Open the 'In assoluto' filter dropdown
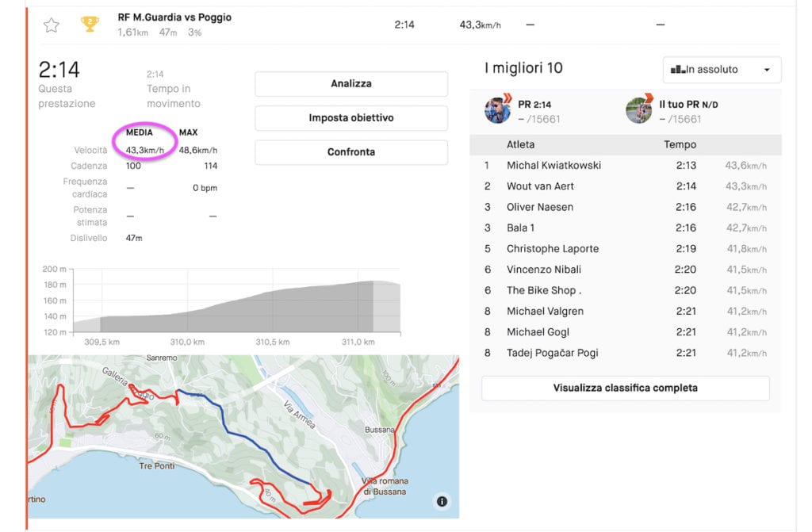The image size is (812, 532). coord(721,70)
